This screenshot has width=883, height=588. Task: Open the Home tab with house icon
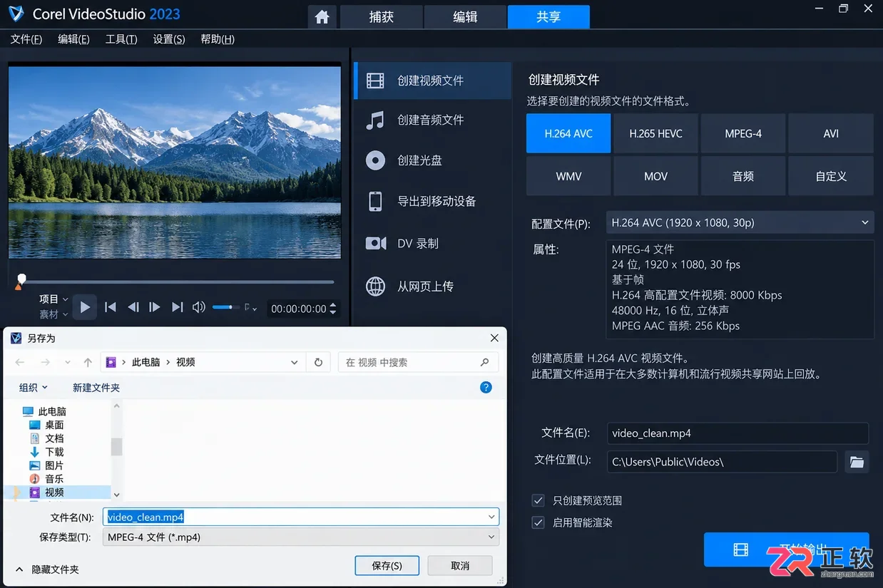coord(322,16)
